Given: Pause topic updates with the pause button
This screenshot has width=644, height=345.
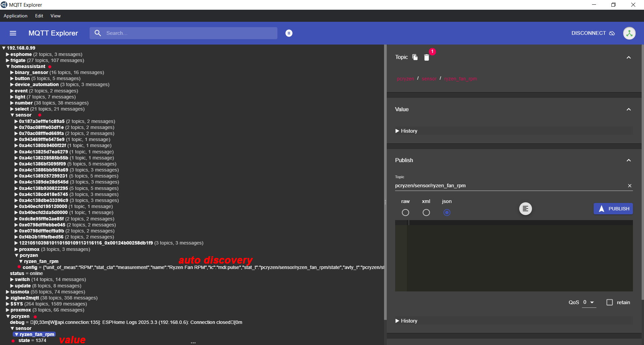Looking at the screenshot, I should [289, 33].
